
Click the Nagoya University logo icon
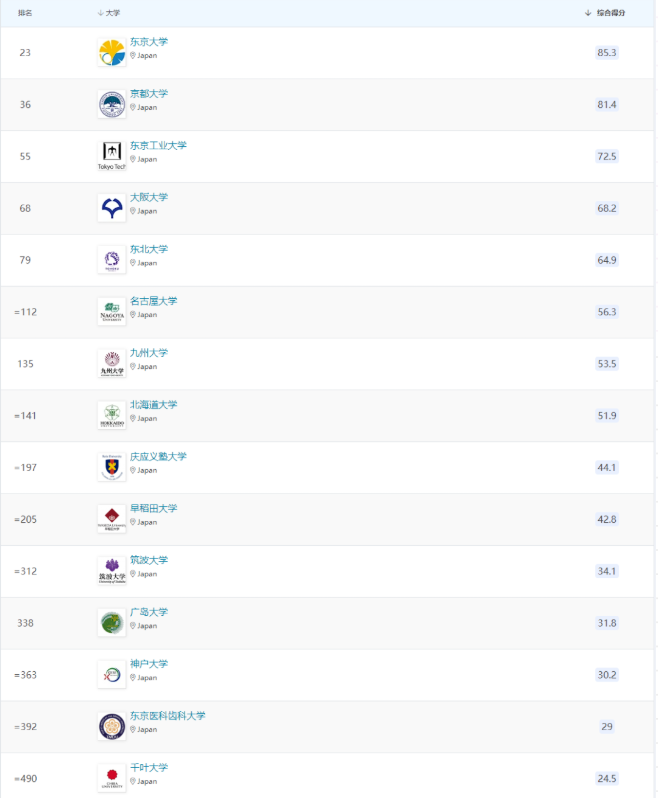point(112,311)
